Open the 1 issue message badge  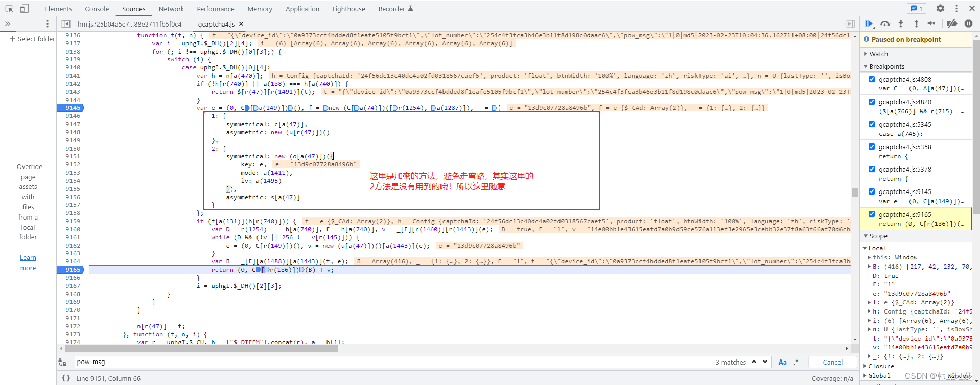point(916,8)
